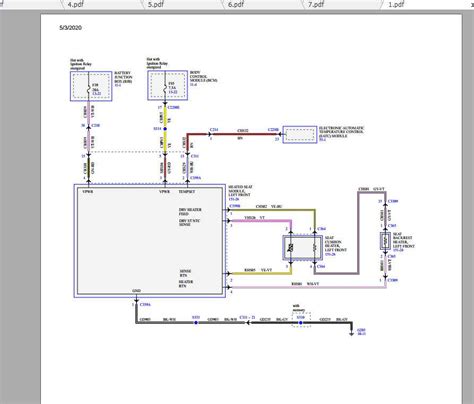Select the S314 splice dot on the yellow wire
This screenshot has width=474, height=404.
(x=165, y=129)
